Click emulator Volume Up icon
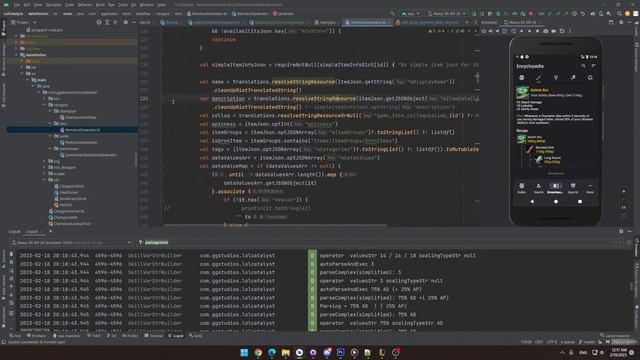Screen dimensions: 640x360 491,31
